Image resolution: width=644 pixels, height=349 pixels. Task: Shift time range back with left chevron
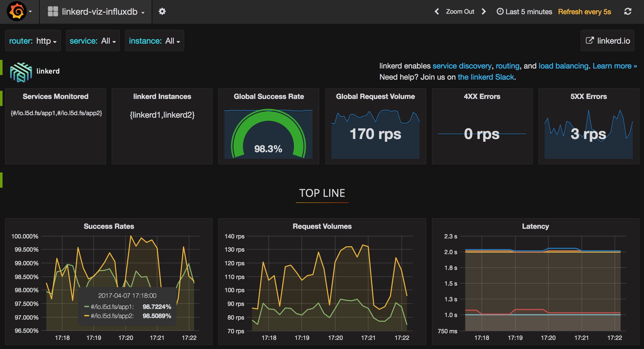click(437, 12)
